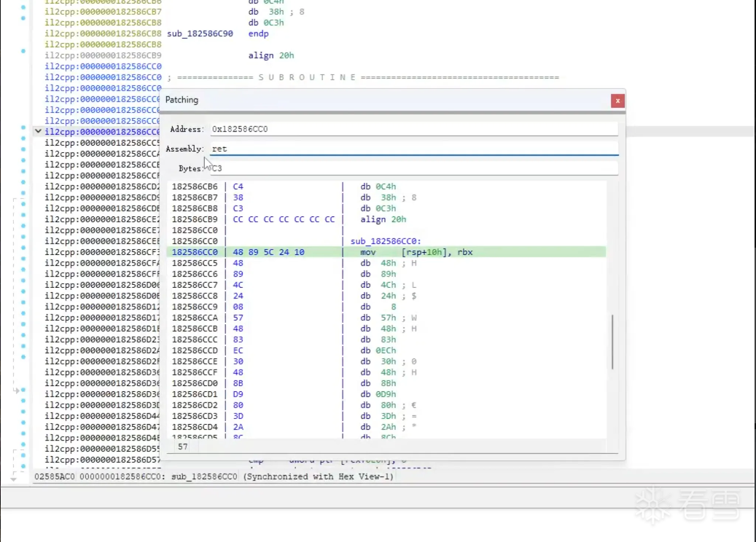Select patching row 182586CCD db 0ECh

pos(386,350)
